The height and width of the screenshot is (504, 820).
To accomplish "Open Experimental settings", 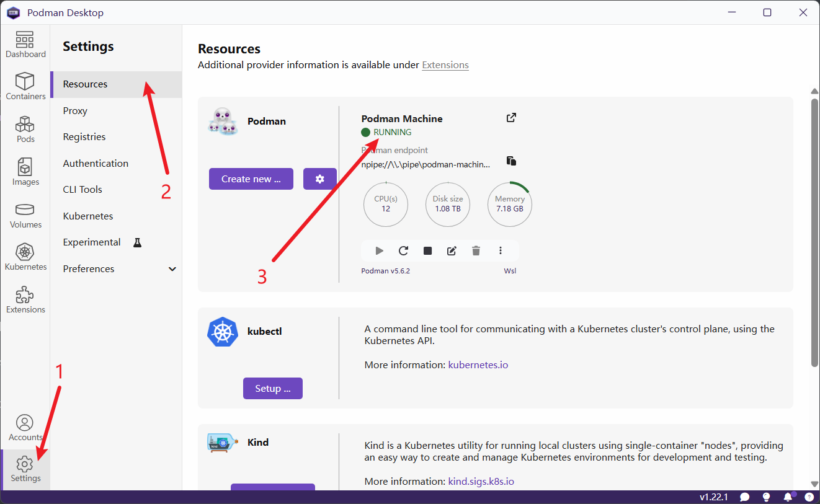I will point(116,242).
